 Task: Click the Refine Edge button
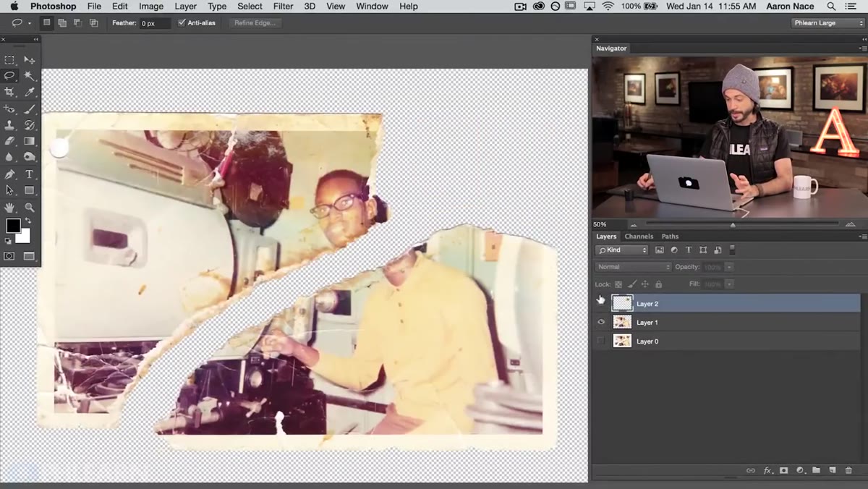[x=255, y=23]
